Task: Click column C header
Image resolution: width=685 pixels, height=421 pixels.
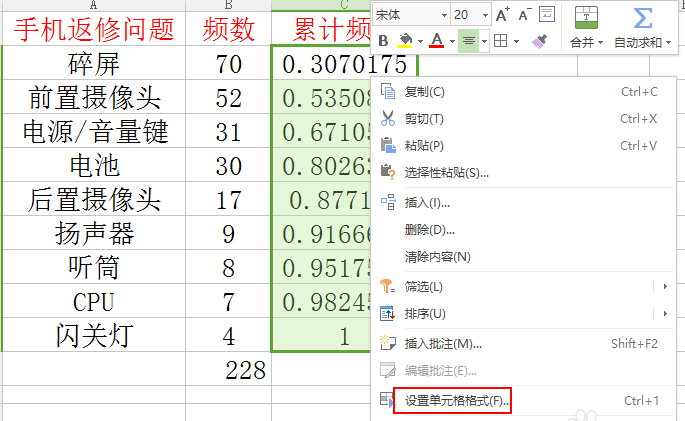Action: (x=322, y=5)
